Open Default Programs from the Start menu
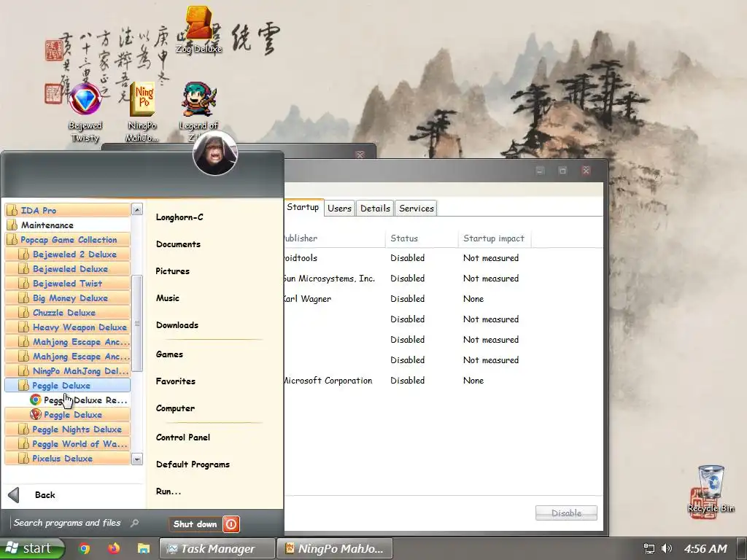This screenshot has width=747, height=560. coord(193,464)
